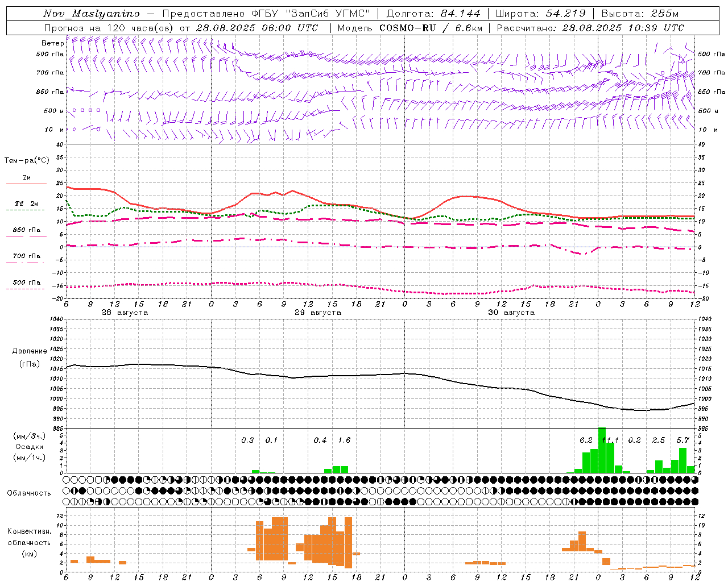Screen dimensions: 728x582
Task: Click the 29 августа date label
Action: (318, 313)
